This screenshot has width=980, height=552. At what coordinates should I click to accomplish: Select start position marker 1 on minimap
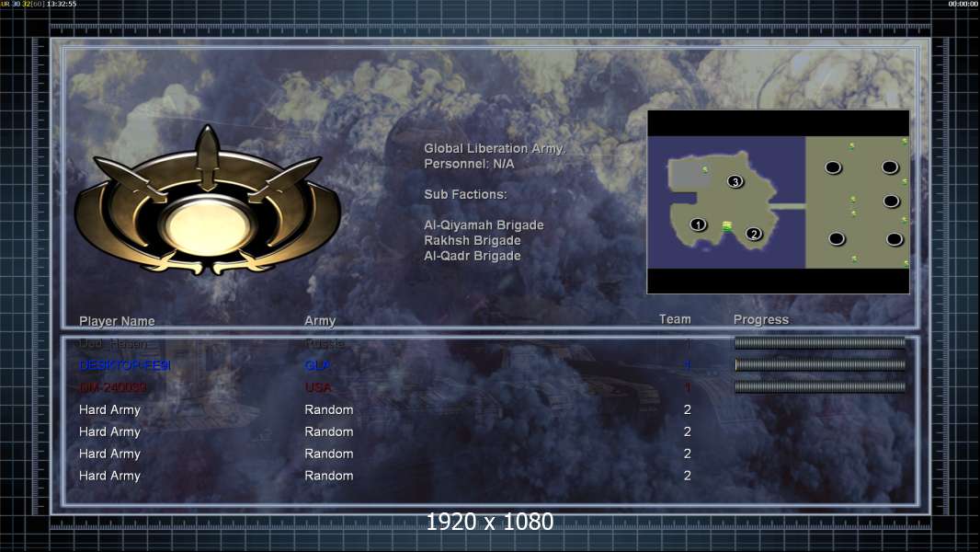(698, 224)
